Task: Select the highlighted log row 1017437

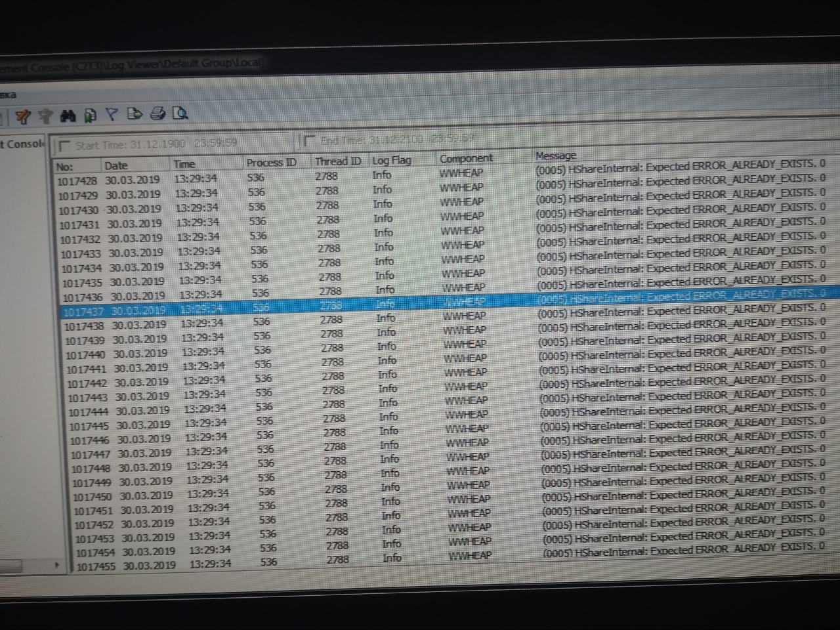Action: [x=84, y=312]
